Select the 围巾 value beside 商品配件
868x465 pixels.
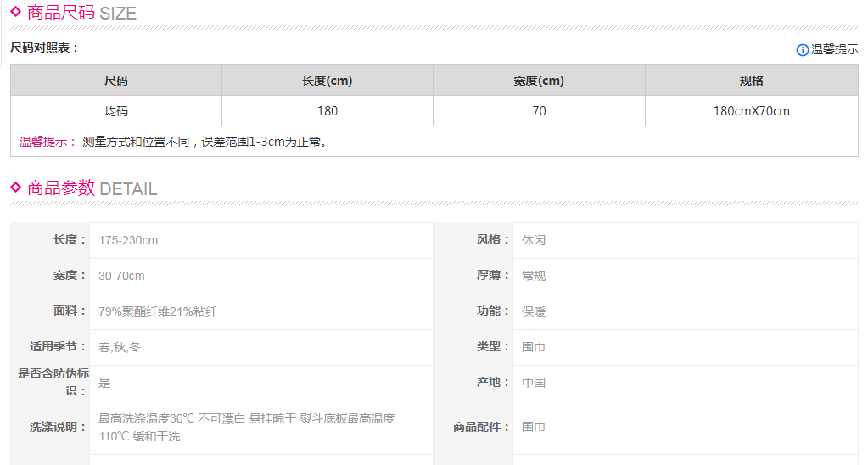pyautogui.click(x=534, y=427)
